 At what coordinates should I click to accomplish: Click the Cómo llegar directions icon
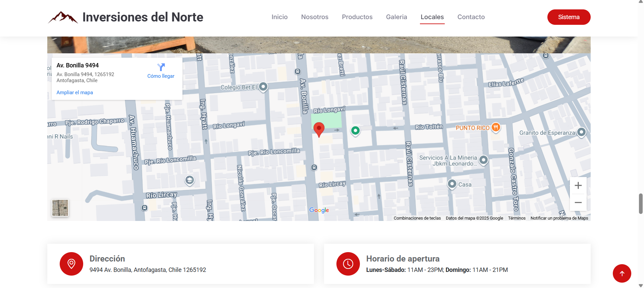[x=161, y=67]
